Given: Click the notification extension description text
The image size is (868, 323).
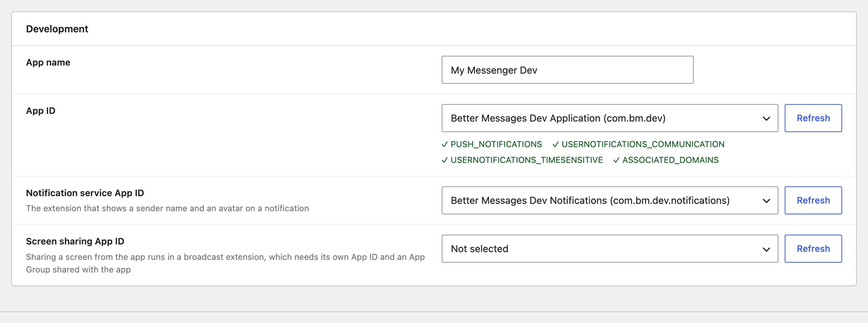Looking at the screenshot, I should (168, 208).
